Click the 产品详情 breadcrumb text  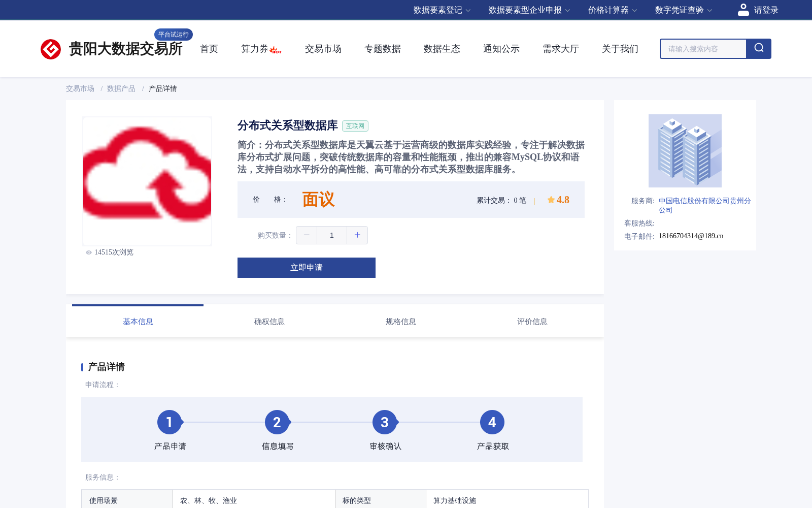click(x=163, y=88)
